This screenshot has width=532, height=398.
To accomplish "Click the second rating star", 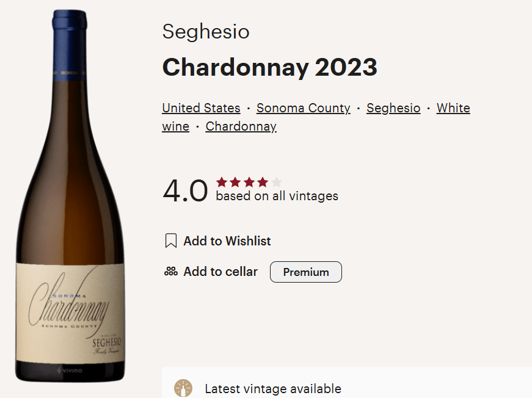I will tap(236, 181).
